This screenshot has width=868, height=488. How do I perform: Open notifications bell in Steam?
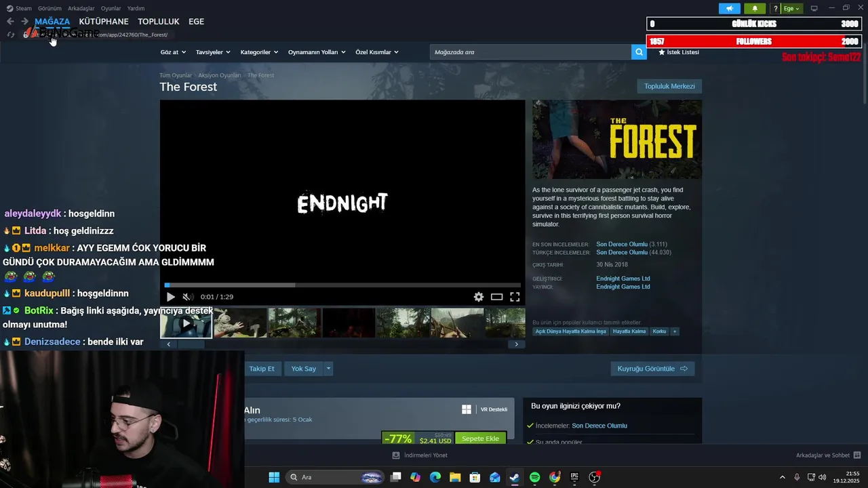tap(755, 8)
